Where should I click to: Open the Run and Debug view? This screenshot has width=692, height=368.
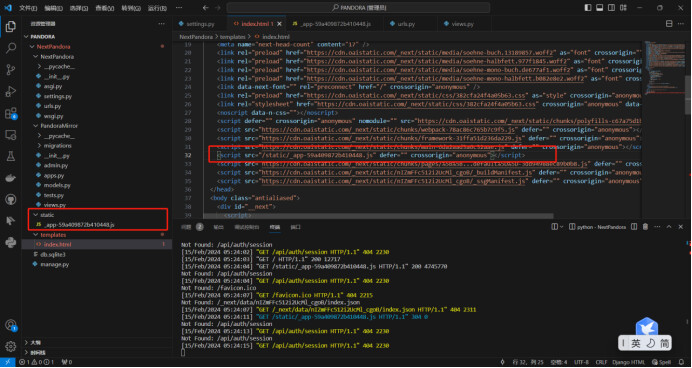click(11, 91)
